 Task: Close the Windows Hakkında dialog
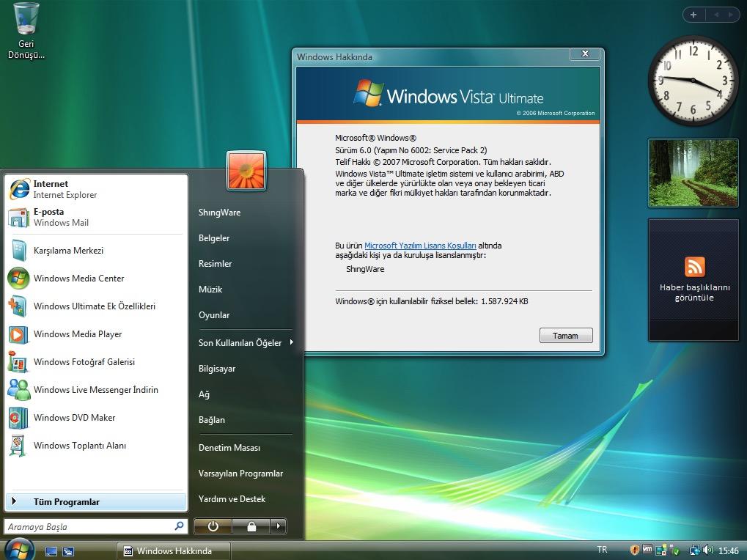click(x=586, y=54)
